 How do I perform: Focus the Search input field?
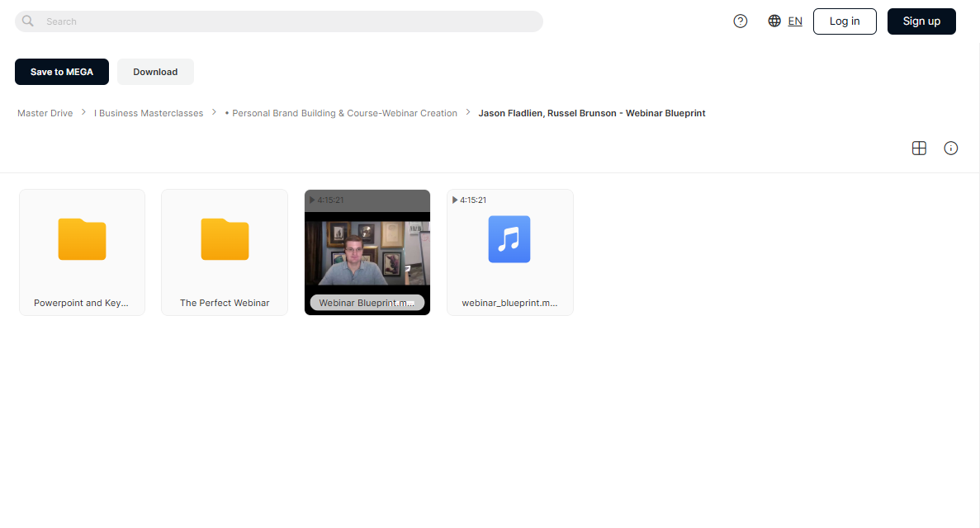279,21
